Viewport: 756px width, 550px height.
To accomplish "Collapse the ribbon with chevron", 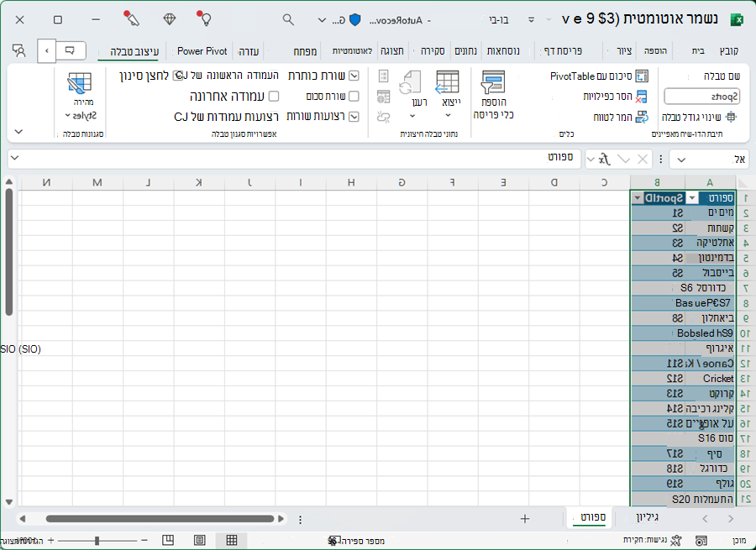I will coord(18,131).
